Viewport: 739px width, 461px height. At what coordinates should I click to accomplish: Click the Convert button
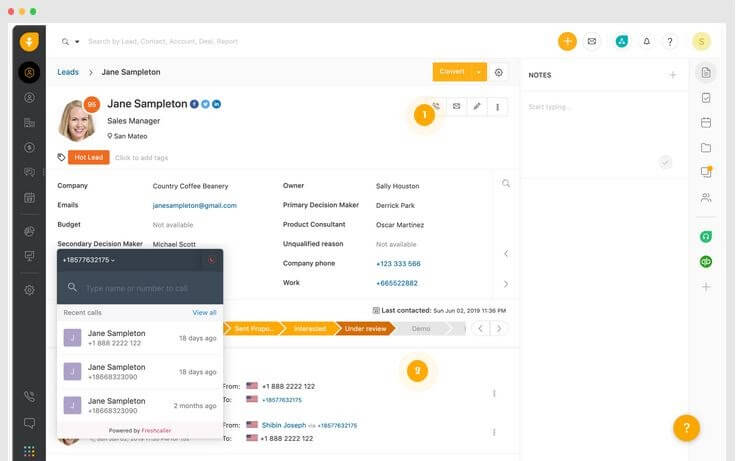(x=452, y=72)
